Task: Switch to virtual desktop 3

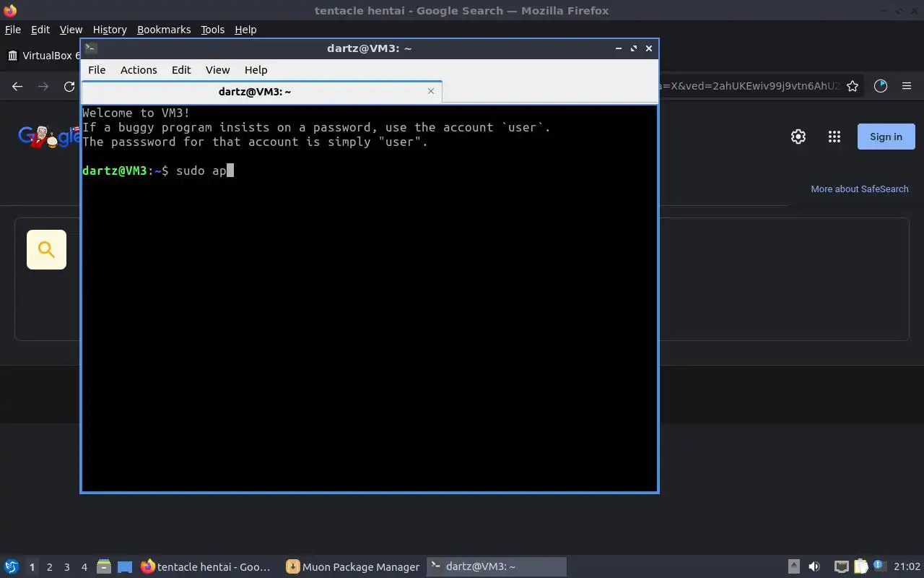Action: (66, 567)
